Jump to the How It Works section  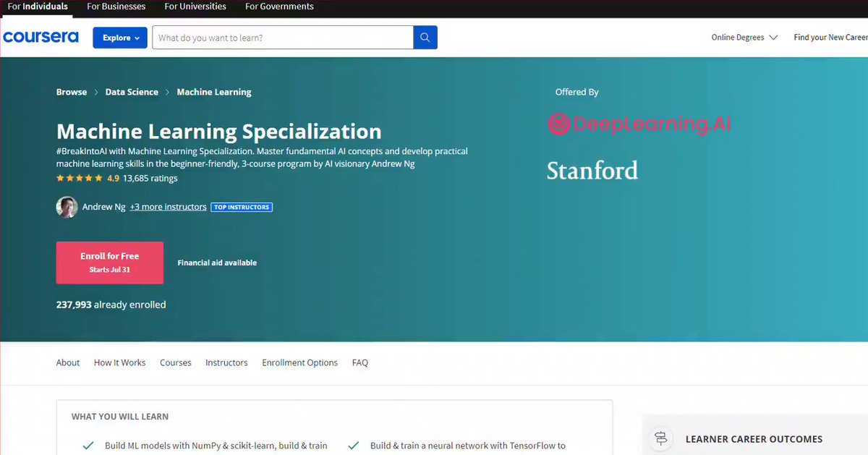point(119,363)
